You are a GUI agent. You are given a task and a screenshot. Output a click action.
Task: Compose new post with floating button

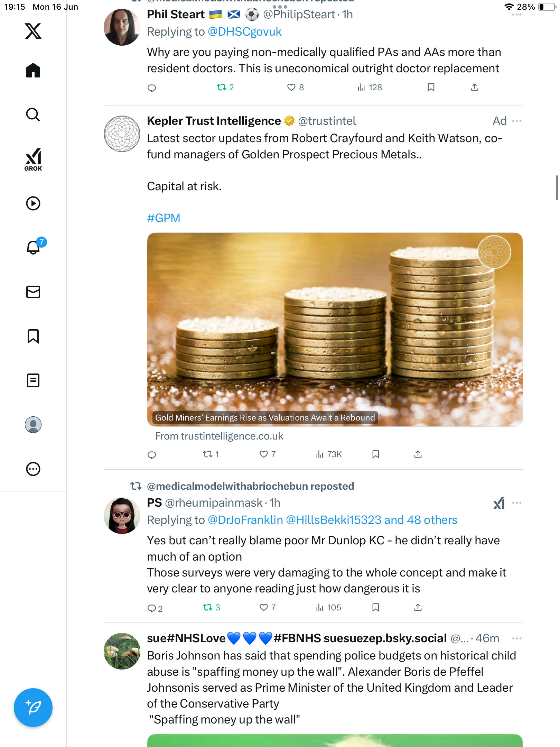(33, 708)
